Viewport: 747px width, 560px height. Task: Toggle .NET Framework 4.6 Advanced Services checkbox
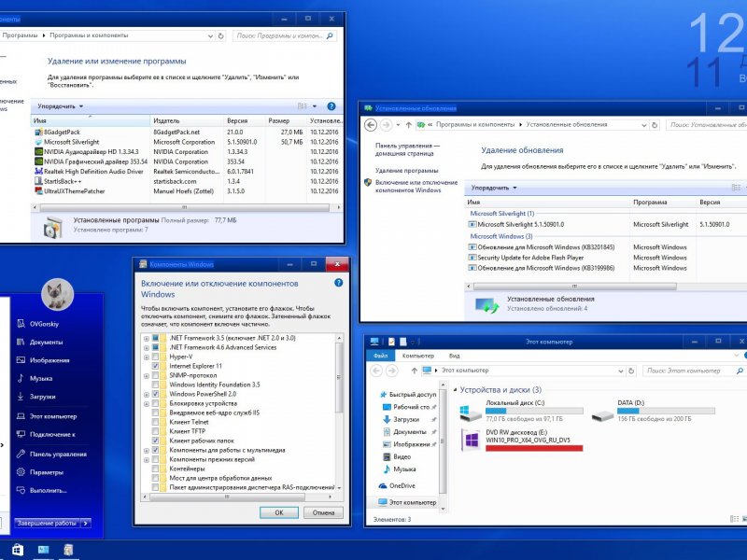pyautogui.click(x=155, y=347)
